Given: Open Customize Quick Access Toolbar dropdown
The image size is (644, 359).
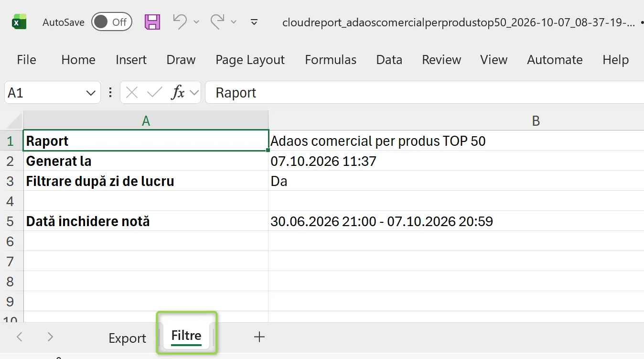Looking at the screenshot, I should point(254,22).
